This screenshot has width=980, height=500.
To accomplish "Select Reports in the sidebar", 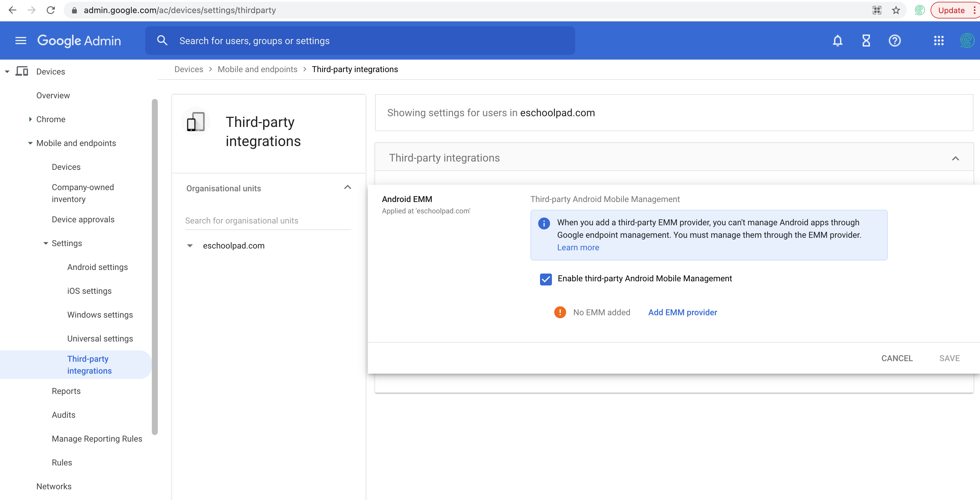I will [x=66, y=391].
